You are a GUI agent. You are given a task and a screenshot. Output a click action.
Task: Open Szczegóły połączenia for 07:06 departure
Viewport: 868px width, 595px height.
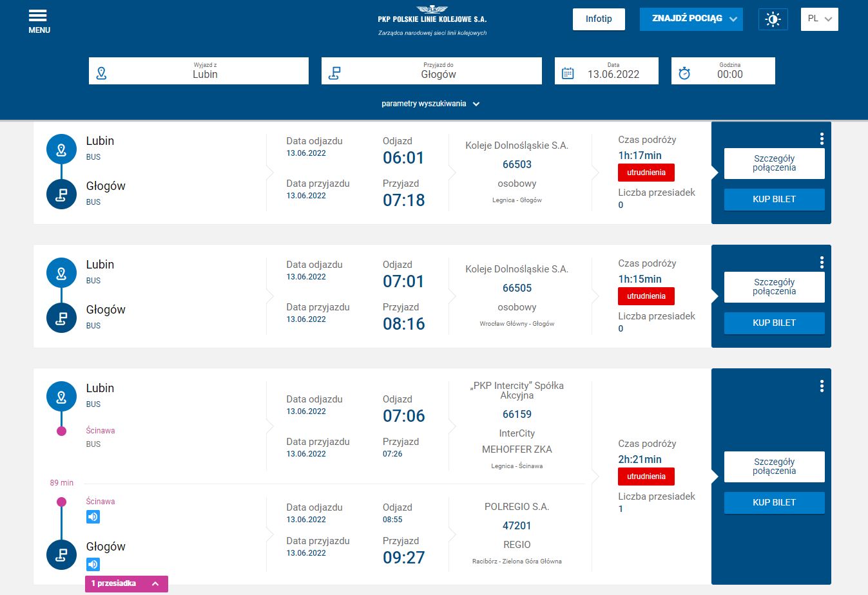[774, 467]
